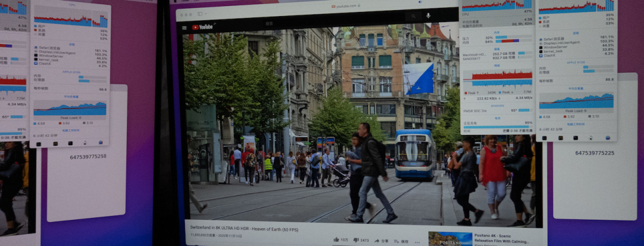This screenshot has width=644, height=246.
Task: Click the globe icon on left display panel
Action: coord(100,142)
